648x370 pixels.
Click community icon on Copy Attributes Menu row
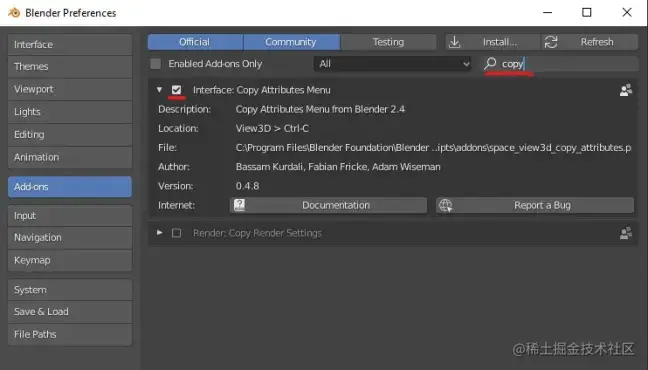[x=626, y=90]
